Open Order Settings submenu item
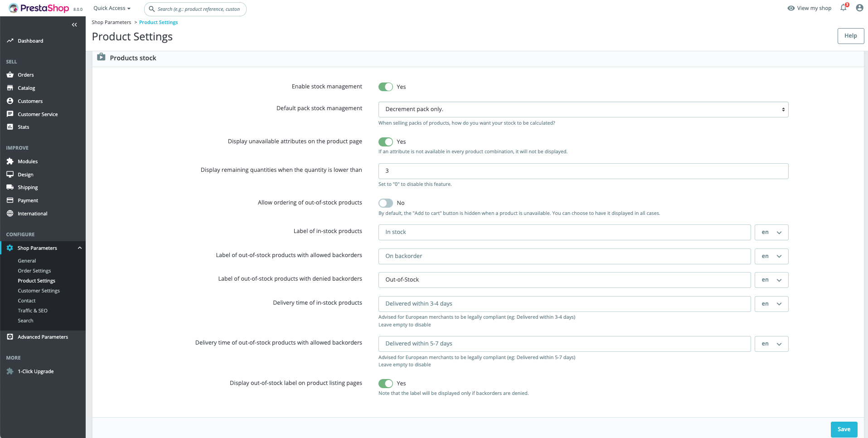Image resolution: width=868 pixels, height=438 pixels. 34,271
